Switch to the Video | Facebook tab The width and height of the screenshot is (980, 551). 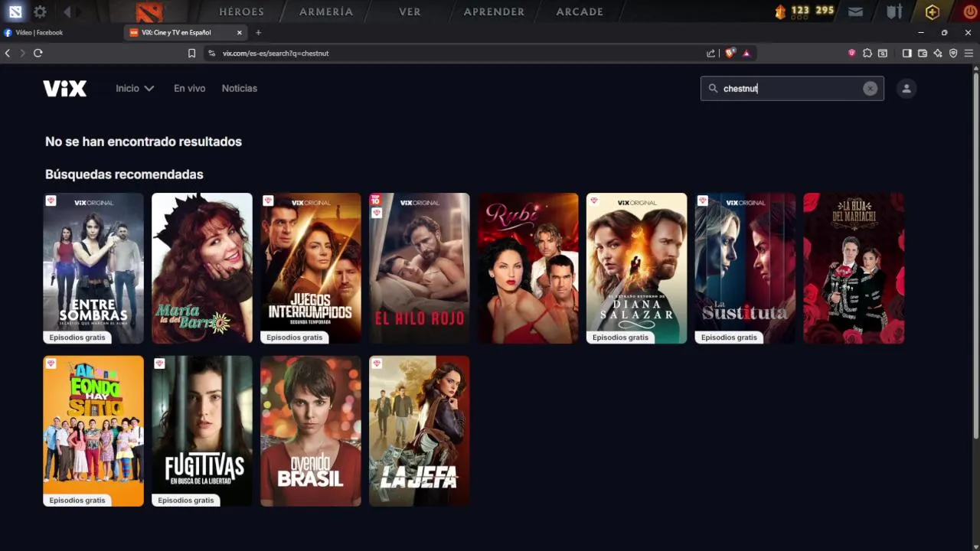(x=61, y=33)
